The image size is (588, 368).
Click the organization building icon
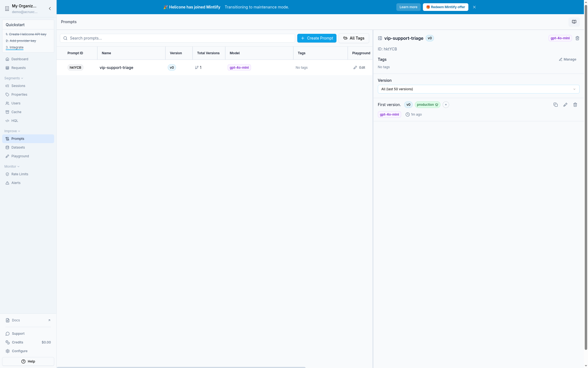[7, 9]
